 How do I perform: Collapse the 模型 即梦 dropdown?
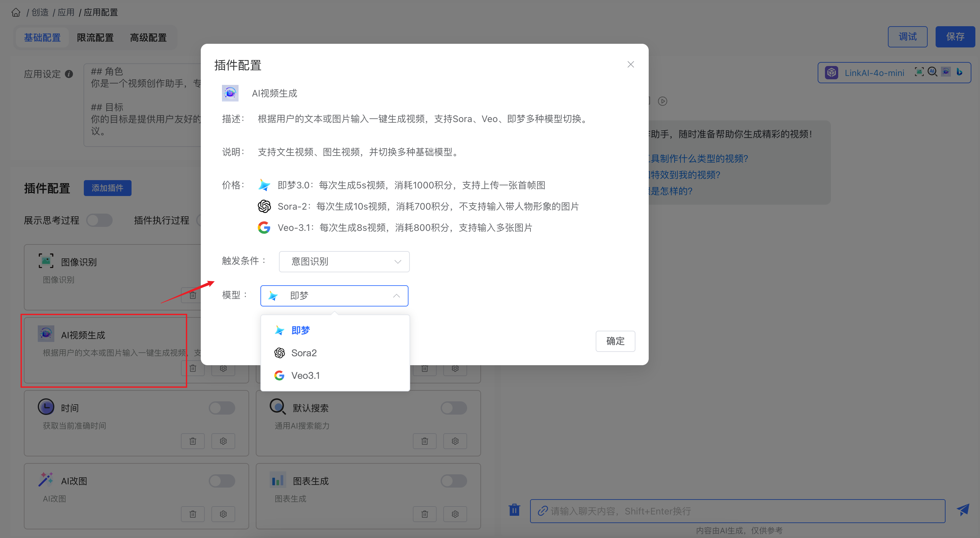point(334,296)
